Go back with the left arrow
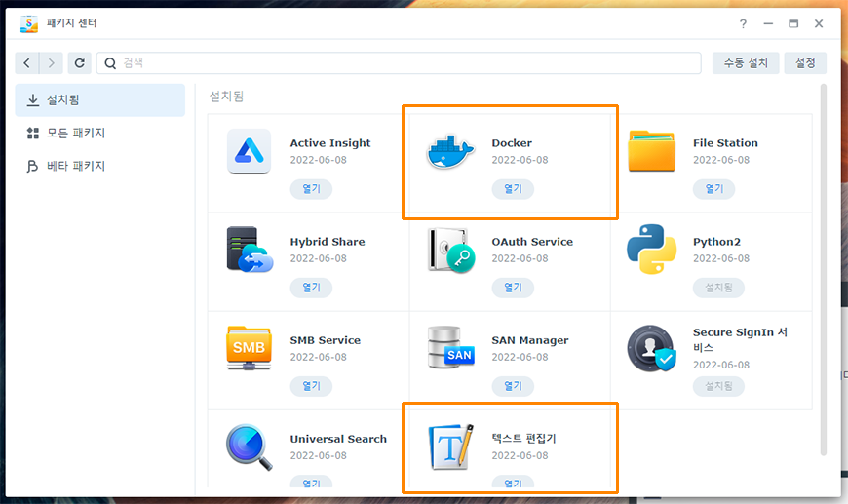This screenshot has width=848, height=504. [x=26, y=63]
